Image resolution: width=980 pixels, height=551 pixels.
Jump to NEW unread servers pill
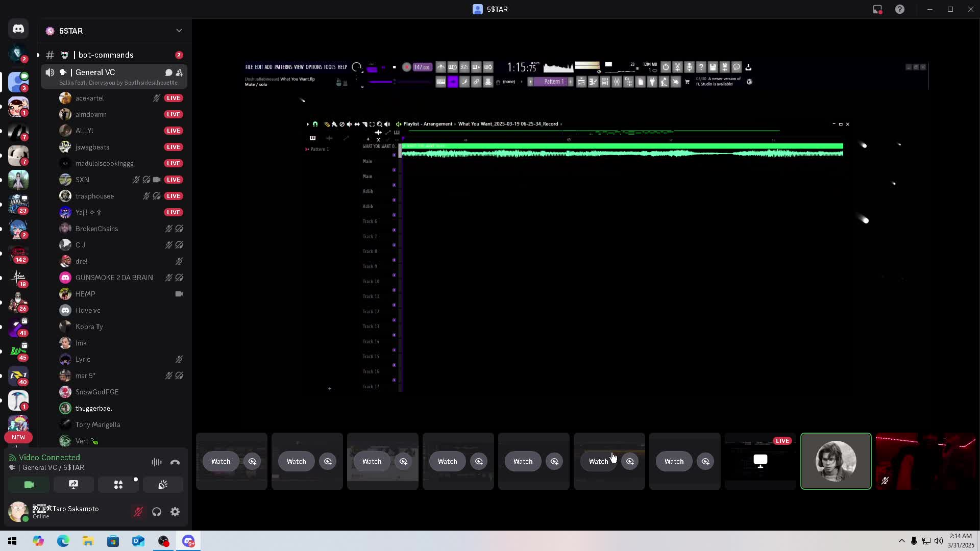click(18, 437)
